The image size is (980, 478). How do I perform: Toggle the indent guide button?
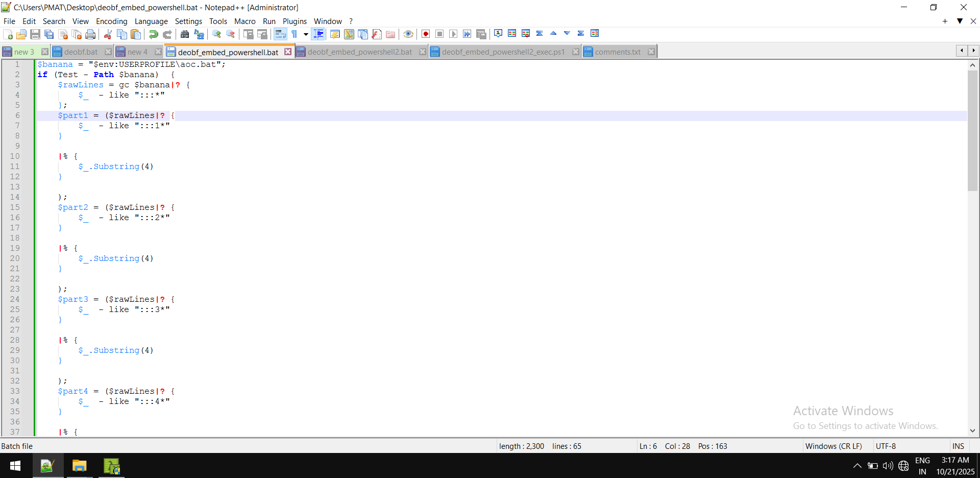(318, 34)
